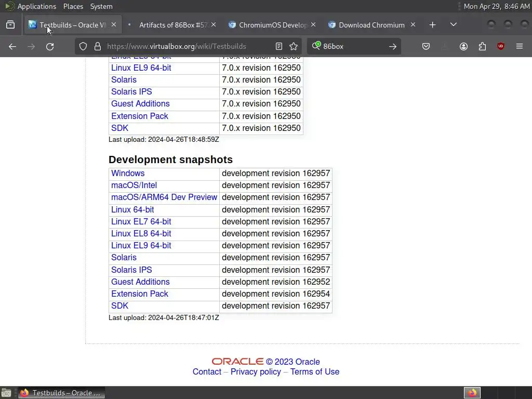Close the ChromiumOS Develop tab
Screen dimensions: 532x399
313,25
